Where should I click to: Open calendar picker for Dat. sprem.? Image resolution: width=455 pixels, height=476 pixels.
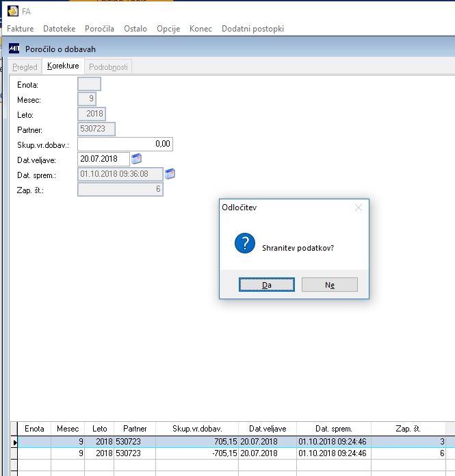tap(170, 174)
